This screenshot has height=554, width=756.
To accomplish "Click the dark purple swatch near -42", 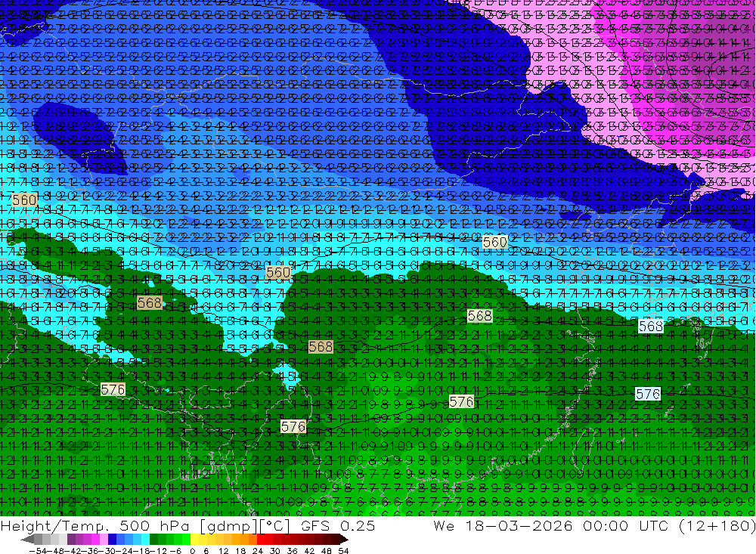I will pyautogui.click(x=71, y=540).
